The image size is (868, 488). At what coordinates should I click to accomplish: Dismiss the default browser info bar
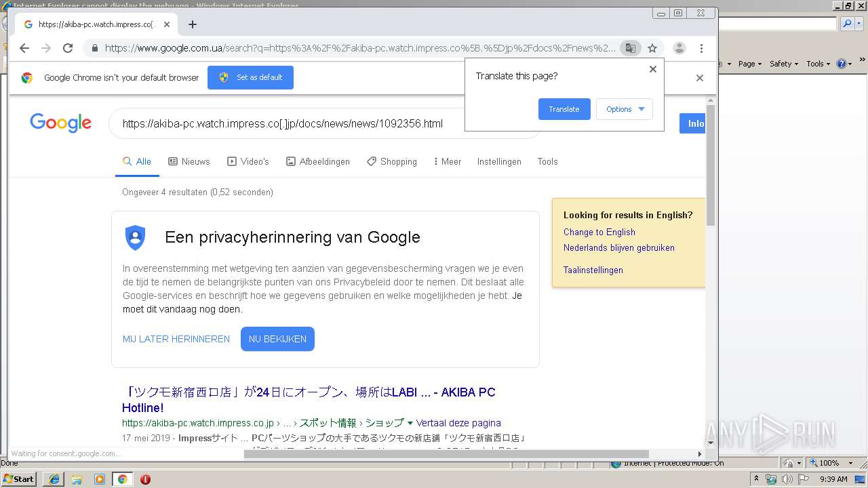[700, 78]
